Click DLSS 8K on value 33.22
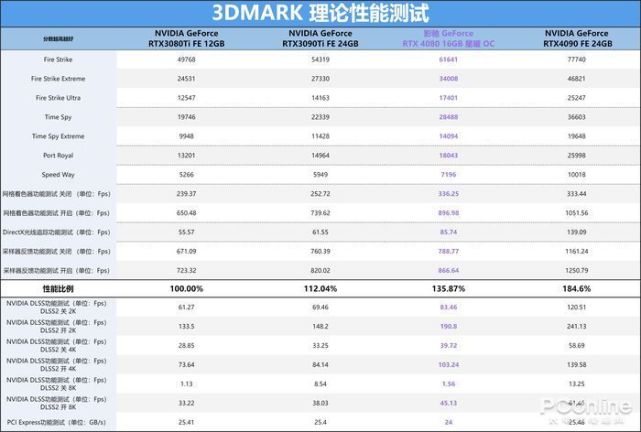Screen dimensions: 641x432 point(186,403)
